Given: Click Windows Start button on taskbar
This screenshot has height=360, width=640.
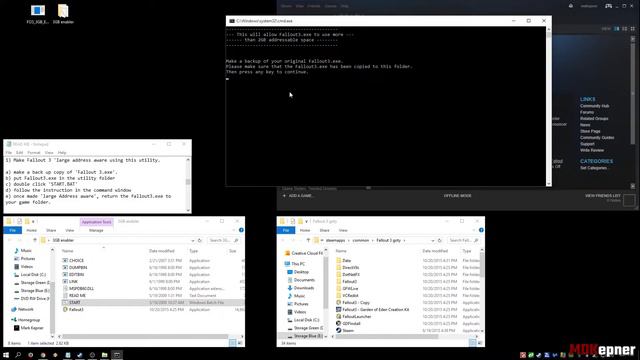Looking at the screenshot, I should point(6,355).
